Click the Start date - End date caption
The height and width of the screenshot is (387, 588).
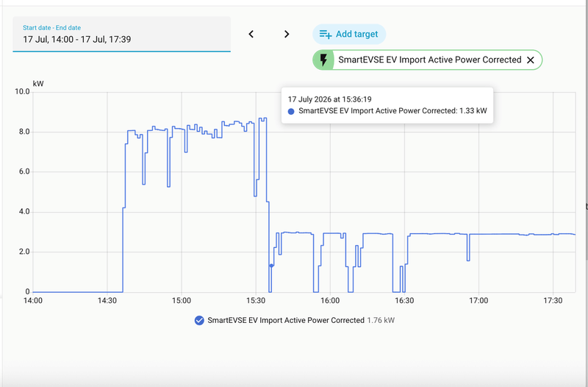coord(51,28)
